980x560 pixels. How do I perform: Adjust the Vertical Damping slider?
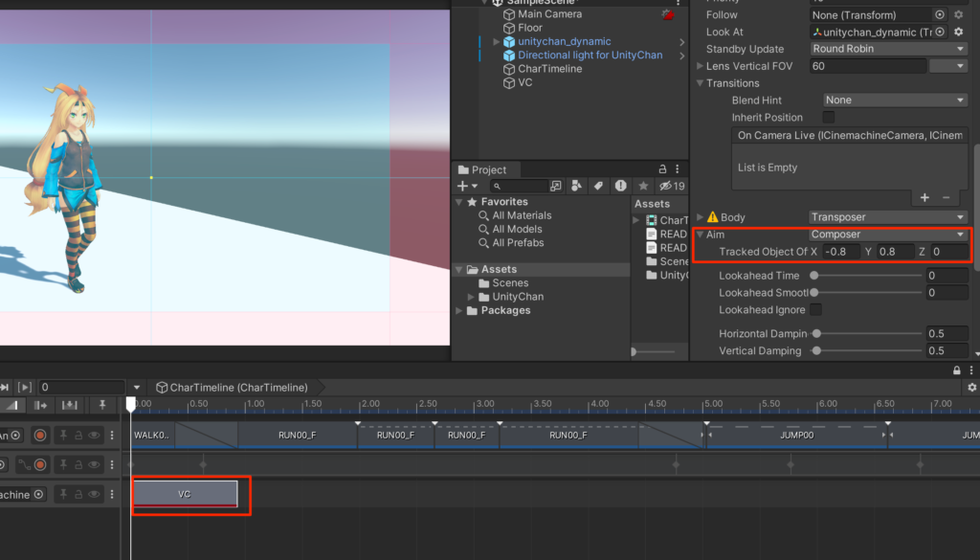[x=867, y=350]
